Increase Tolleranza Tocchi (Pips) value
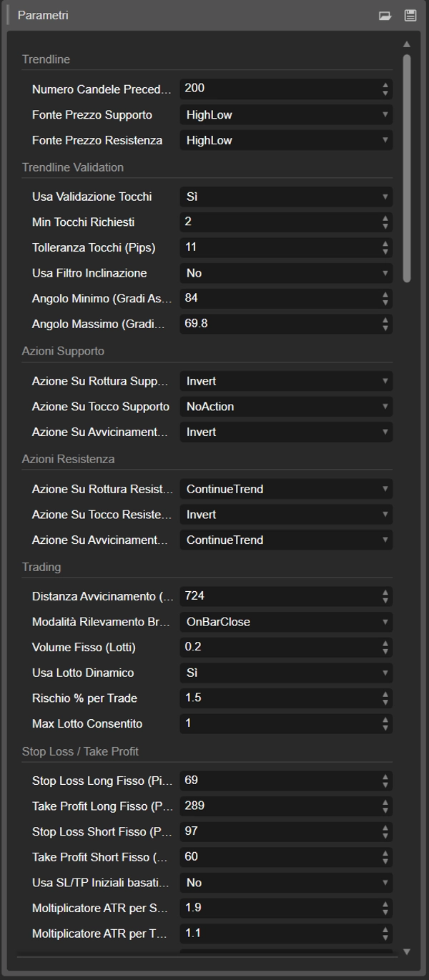 tap(385, 244)
